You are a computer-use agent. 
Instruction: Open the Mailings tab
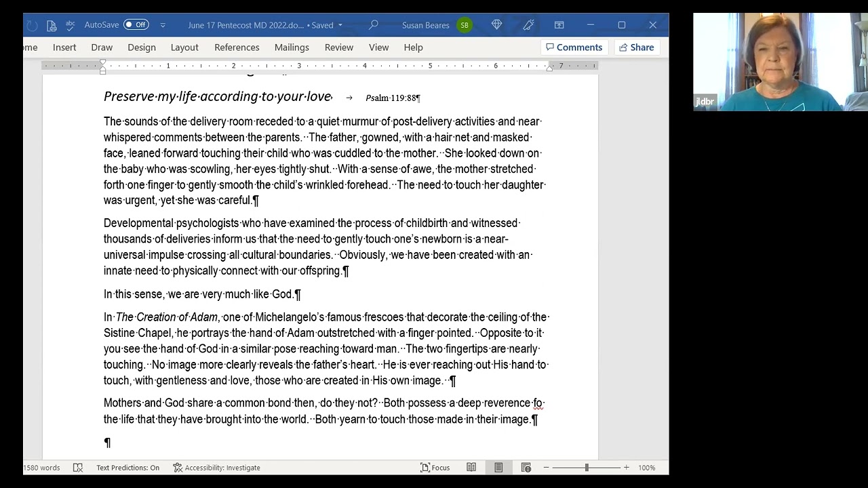pos(292,47)
